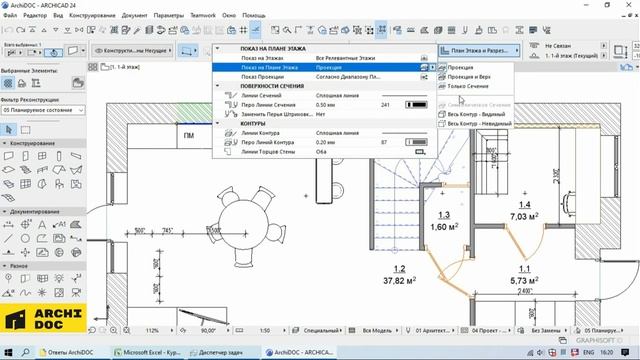Select the Zone tool in the toolbox
Viewport: 640px width, 360px height.
[x=76, y=184]
